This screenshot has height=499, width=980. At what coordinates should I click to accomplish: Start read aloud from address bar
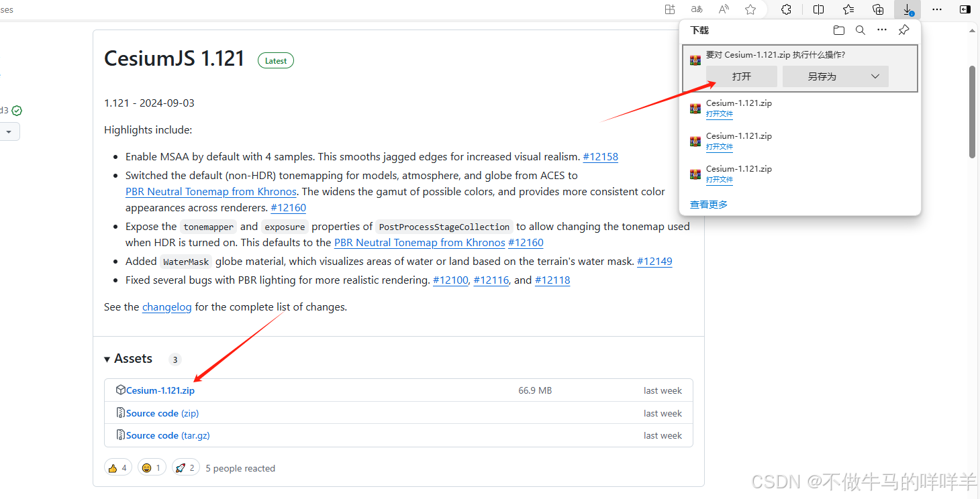click(x=724, y=9)
